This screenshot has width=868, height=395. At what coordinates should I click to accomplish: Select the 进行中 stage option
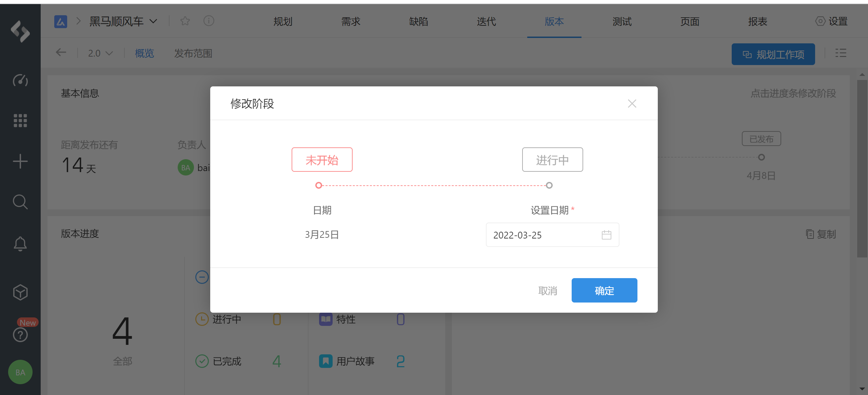pos(552,160)
